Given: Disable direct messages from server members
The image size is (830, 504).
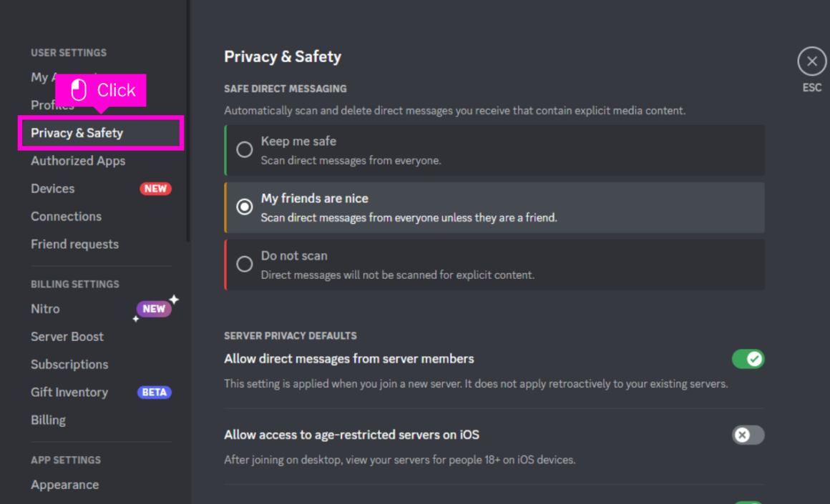Looking at the screenshot, I should [748, 359].
